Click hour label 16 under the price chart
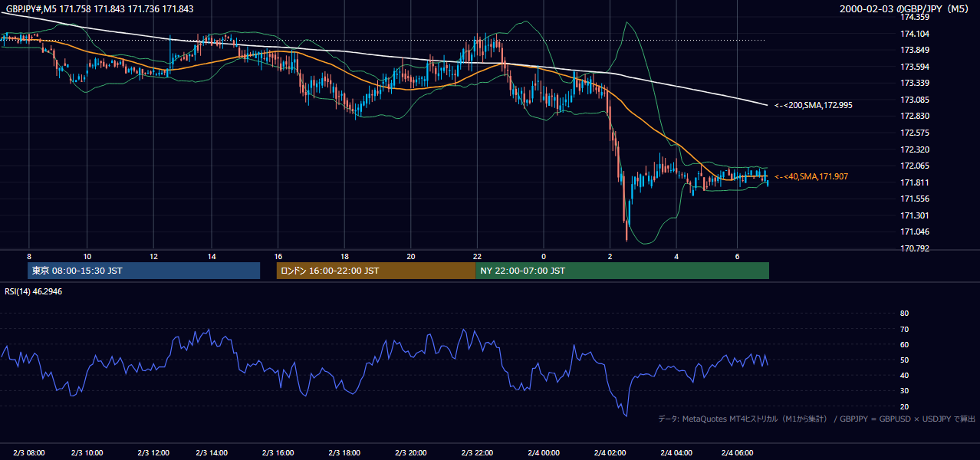980x460 pixels. pos(278,256)
